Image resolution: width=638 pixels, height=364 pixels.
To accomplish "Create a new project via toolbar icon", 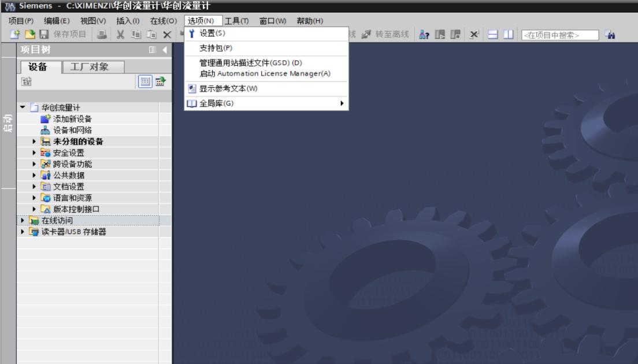I will (15, 35).
